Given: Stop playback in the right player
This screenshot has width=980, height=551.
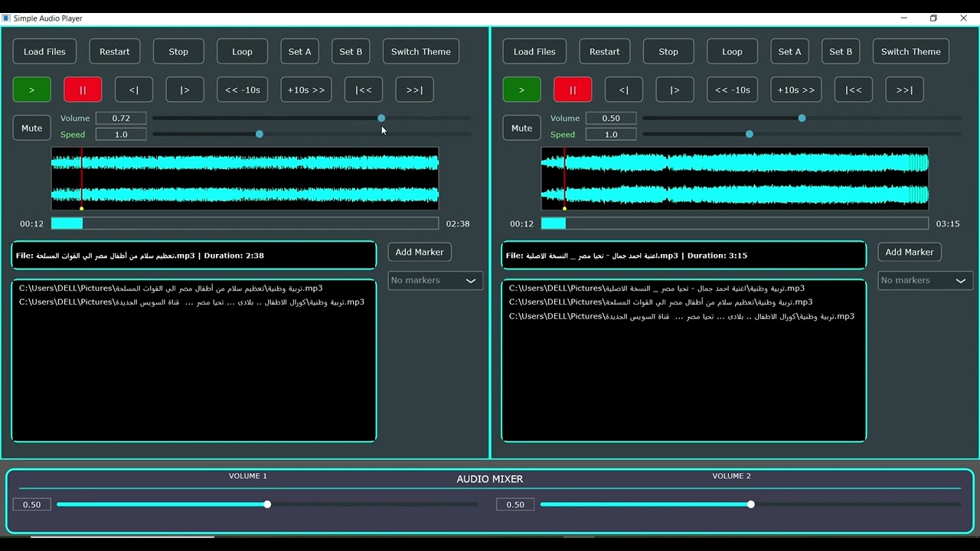Looking at the screenshot, I should 668,51.
